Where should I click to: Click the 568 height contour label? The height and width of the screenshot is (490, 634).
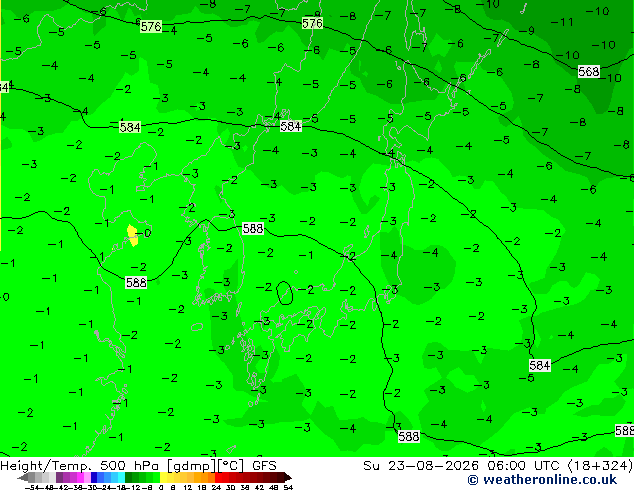click(588, 72)
